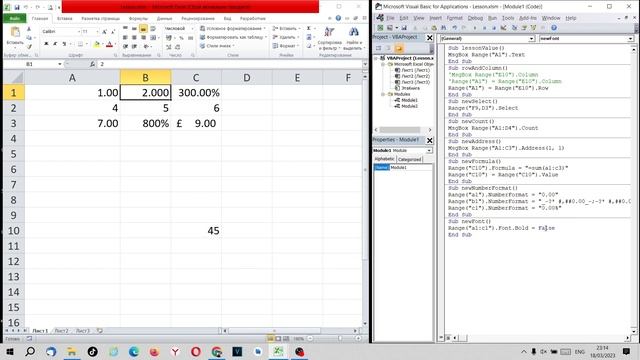Open the procedure dropdown showing newFont
Viewport: 640px width, 360px height.
point(631,38)
